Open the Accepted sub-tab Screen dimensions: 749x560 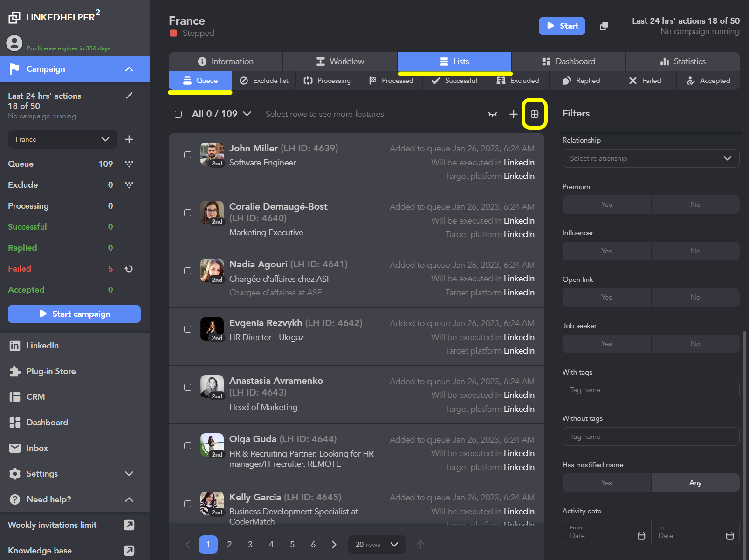tap(708, 81)
